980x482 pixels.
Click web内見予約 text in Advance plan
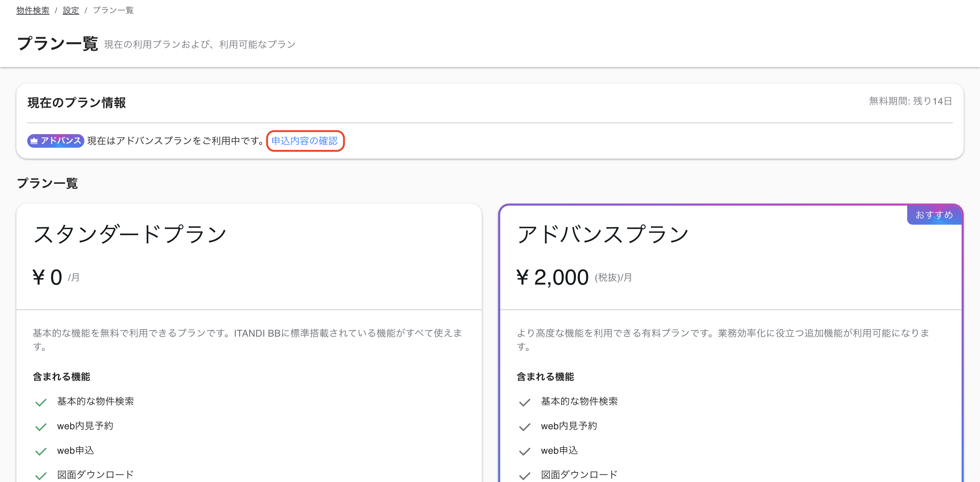569,426
